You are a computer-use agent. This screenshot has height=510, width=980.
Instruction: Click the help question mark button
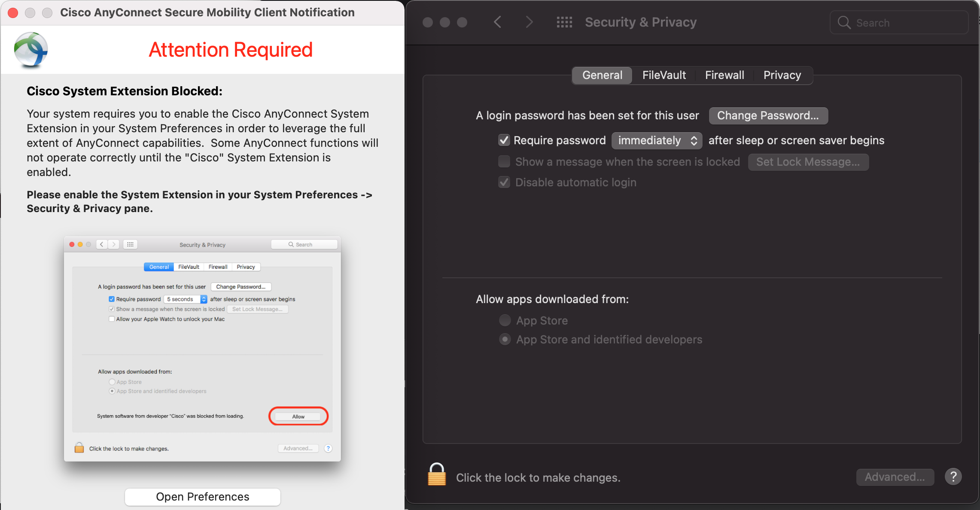point(953,477)
